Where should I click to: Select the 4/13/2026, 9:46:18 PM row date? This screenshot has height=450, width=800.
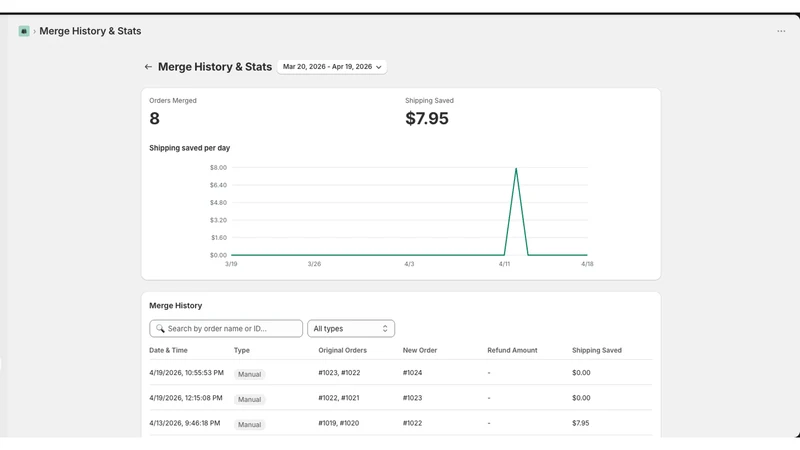185,423
